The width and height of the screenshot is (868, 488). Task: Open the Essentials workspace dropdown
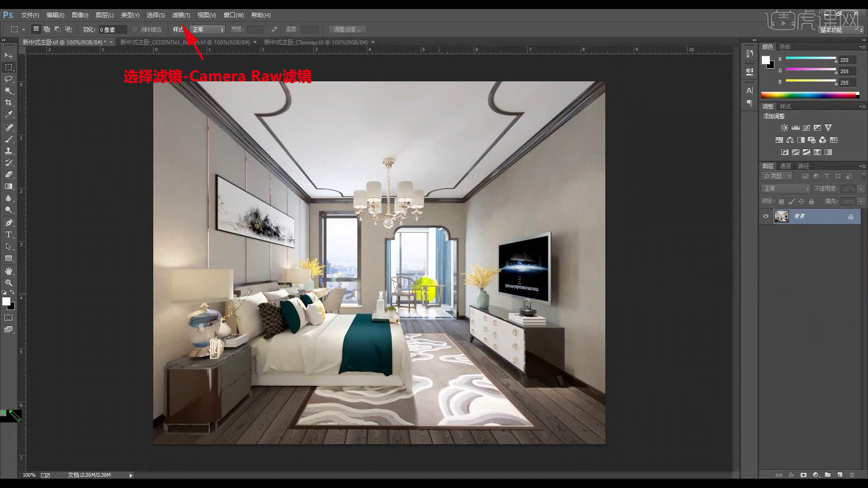pyautogui.click(x=841, y=30)
